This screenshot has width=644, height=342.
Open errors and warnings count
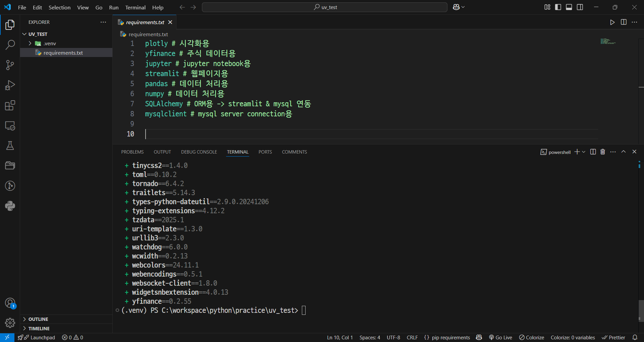point(72,337)
